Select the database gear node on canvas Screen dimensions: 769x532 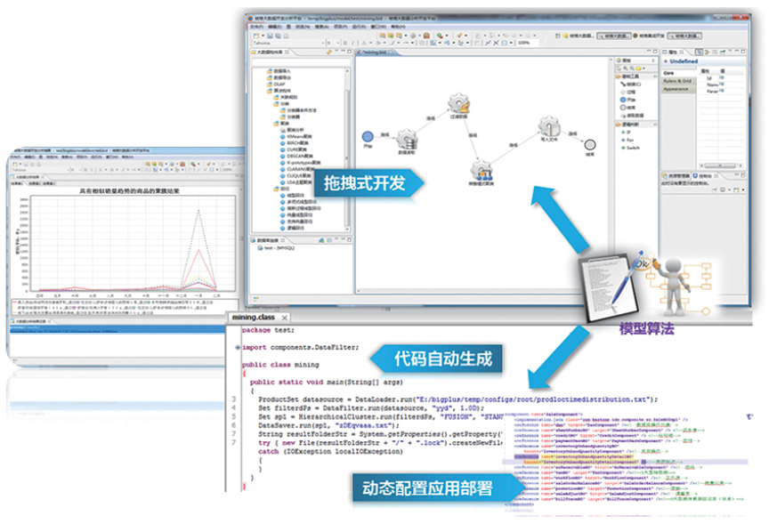[407, 140]
